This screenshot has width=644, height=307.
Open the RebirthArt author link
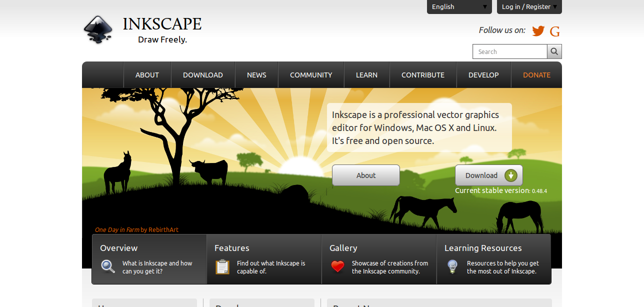click(x=163, y=230)
